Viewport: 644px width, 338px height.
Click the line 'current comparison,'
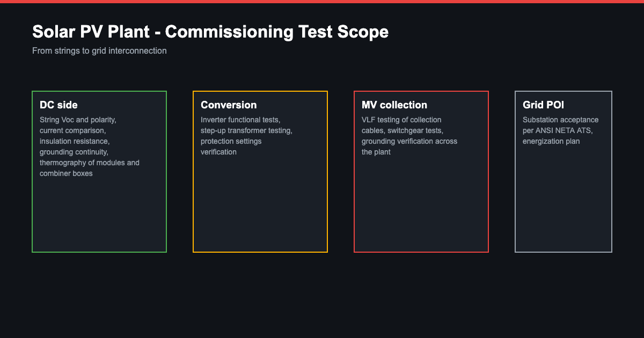tap(73, 130)
